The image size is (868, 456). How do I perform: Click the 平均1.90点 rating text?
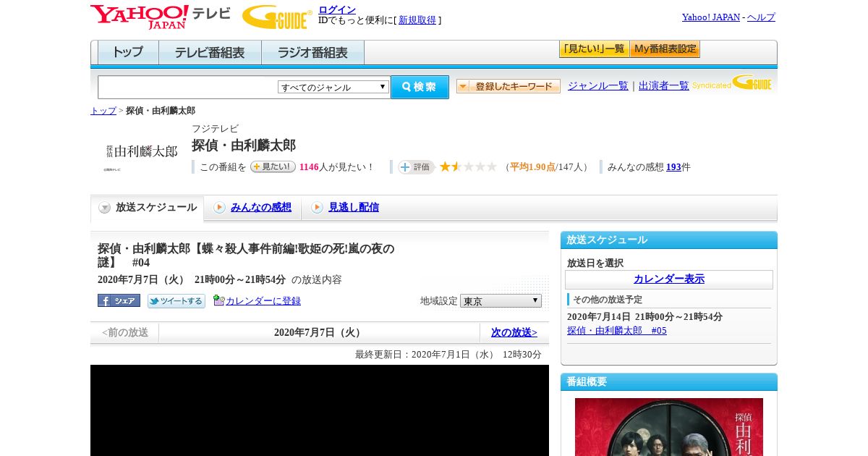pyautogui.click(x=532, y=167)
